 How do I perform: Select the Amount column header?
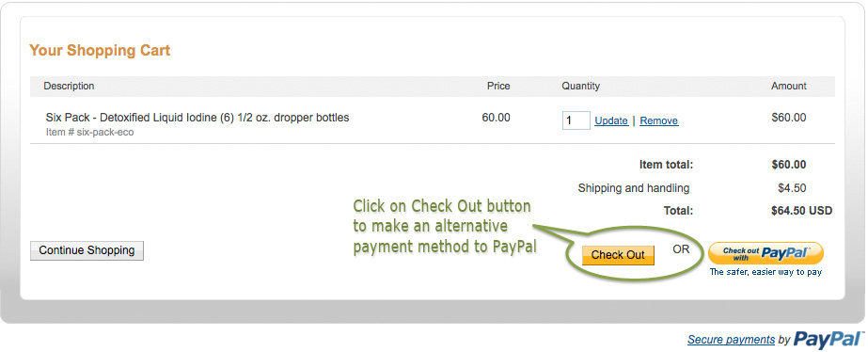click(789, 86)
